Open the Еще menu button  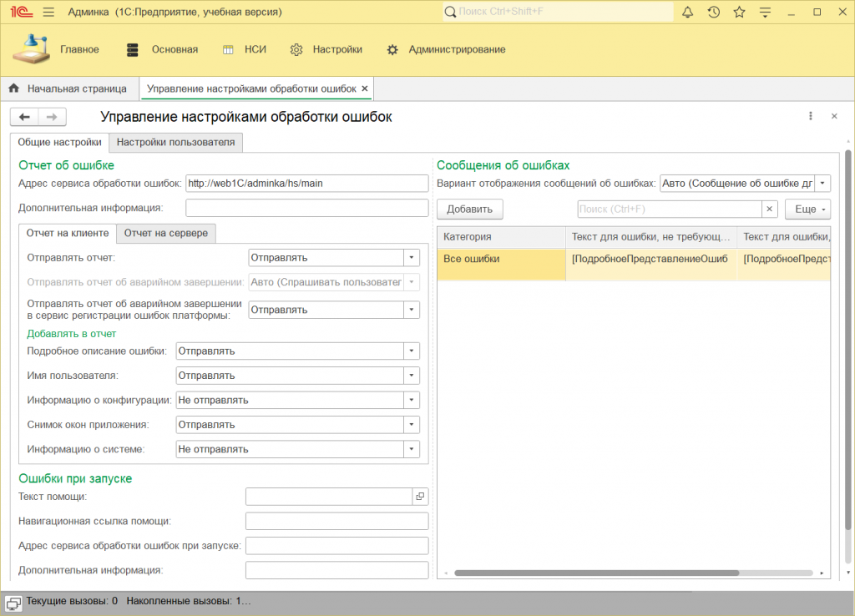(x=807, y=209)
